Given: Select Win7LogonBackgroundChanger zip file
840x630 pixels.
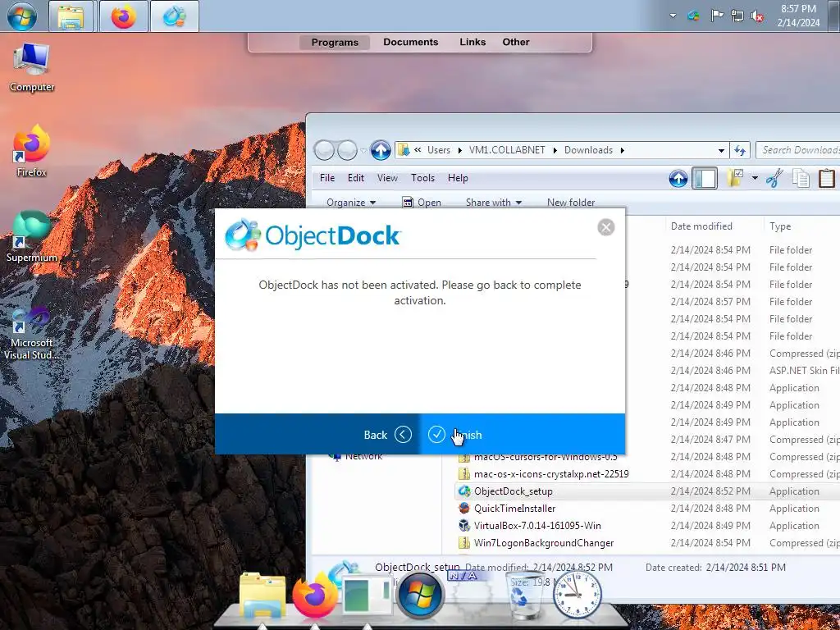Looking at the screenshot, I should pyautogui.click(x=543, y=543).
